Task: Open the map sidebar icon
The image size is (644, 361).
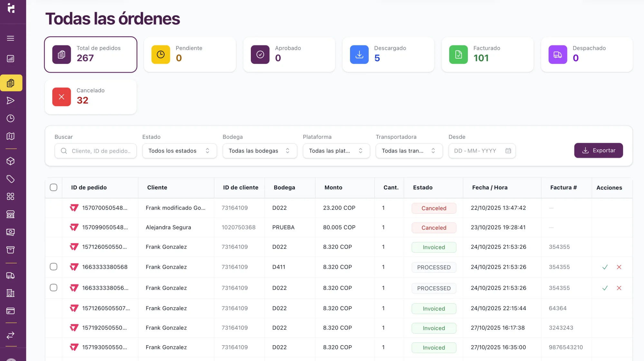Action: click(x=11, y=136)
